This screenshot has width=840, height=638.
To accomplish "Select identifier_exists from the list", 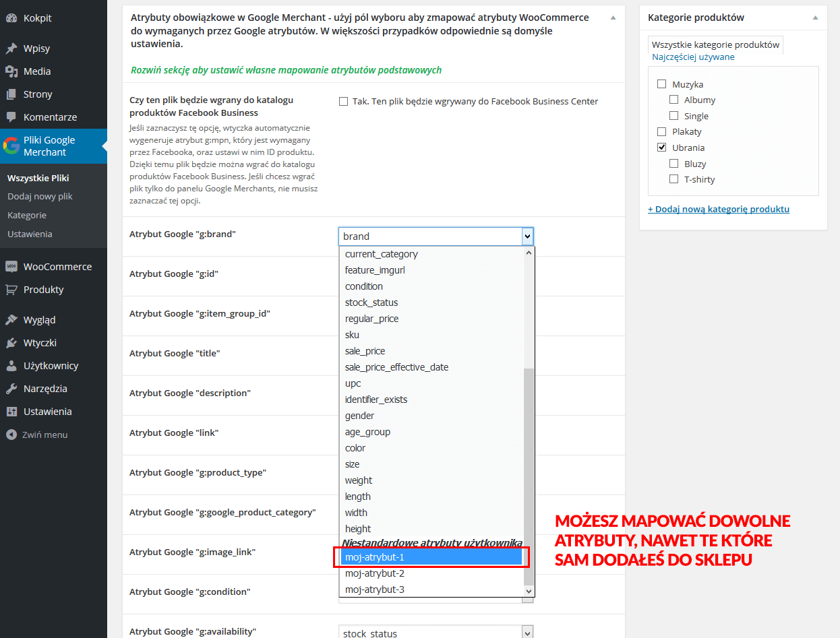I will pos(431,400).
